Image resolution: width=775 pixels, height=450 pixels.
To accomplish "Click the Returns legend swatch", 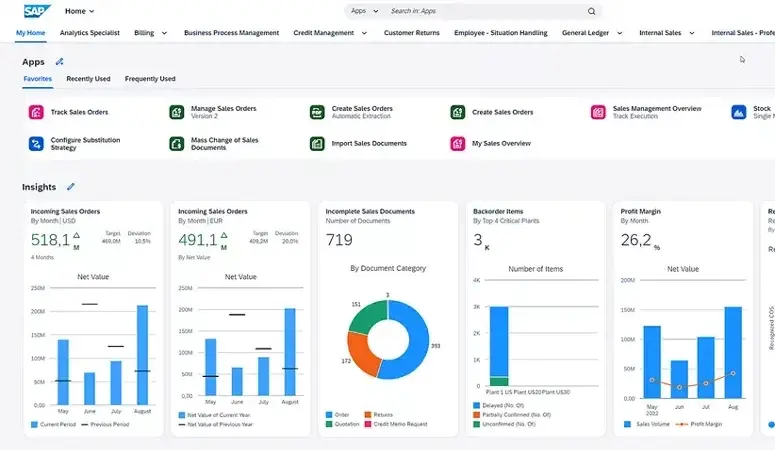I will pyautogui.click(x=368, y=414).
